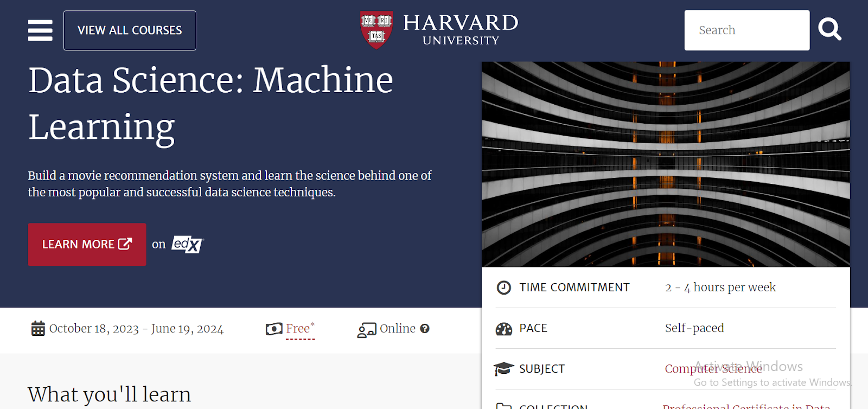Click the building architecture course image
This screenshot has height=409, width=868.
pyautogui.click(x=666, y=163)
